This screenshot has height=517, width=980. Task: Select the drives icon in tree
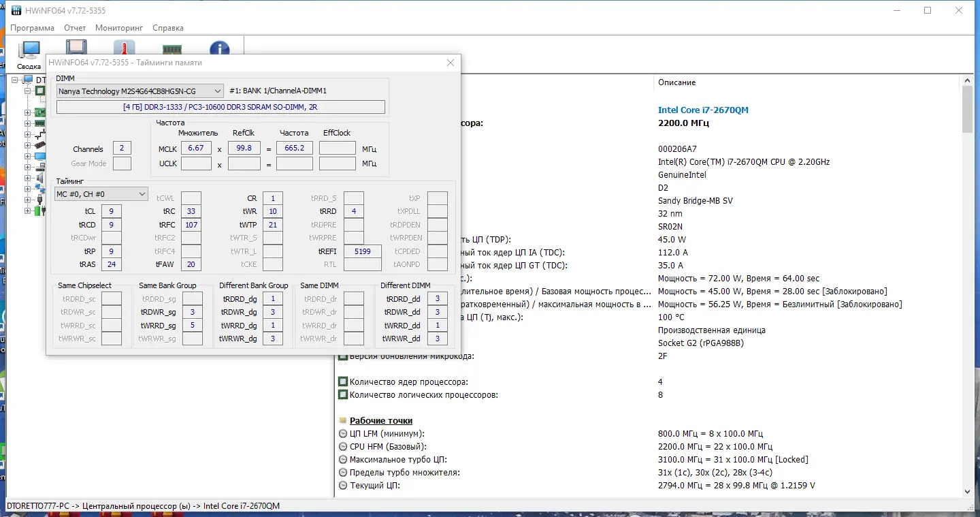(40, 167)
